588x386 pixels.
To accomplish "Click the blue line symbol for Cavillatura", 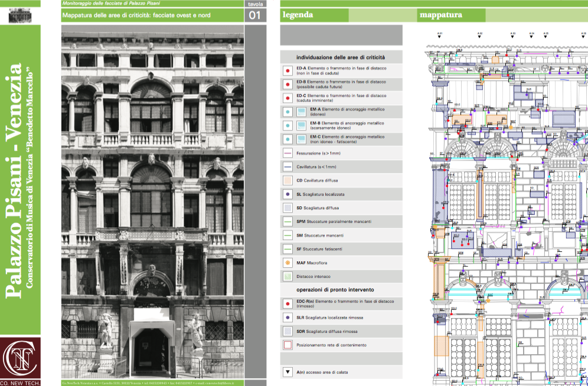I will click(x=288, y=167).
